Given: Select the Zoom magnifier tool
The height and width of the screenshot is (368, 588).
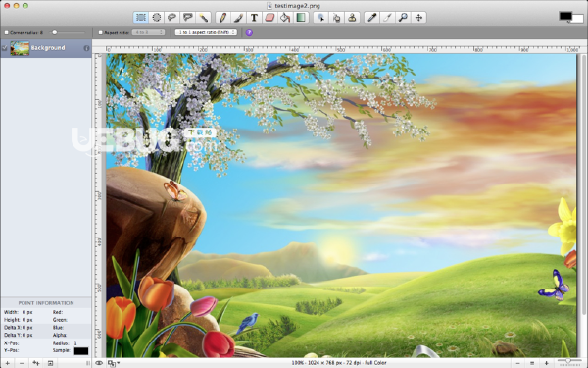Looking at the screenshot, I should point(403,18).
